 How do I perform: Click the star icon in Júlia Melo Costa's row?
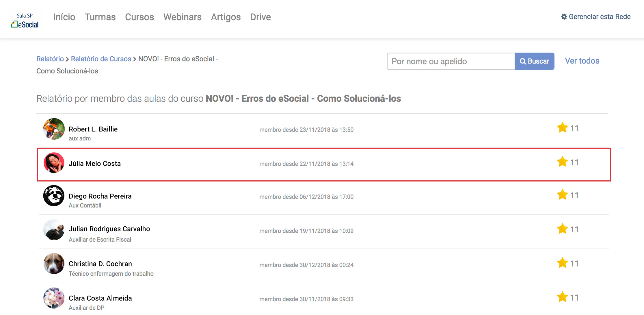click(x=562, y=162)
